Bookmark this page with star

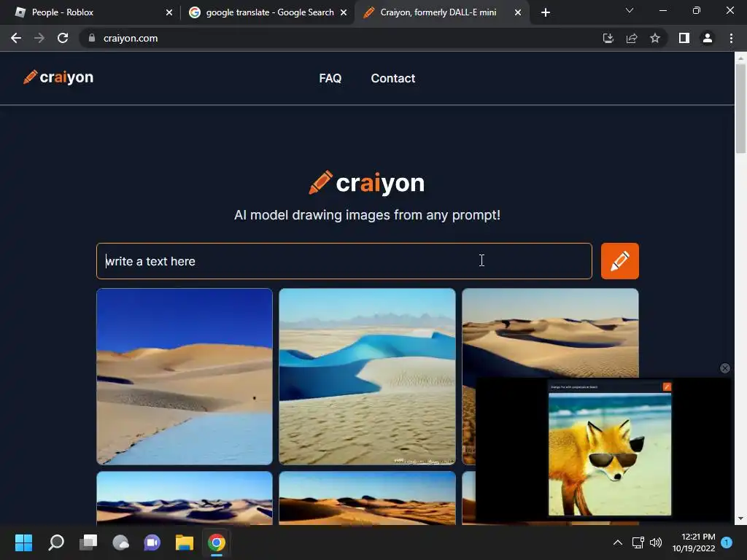[655, 38]
